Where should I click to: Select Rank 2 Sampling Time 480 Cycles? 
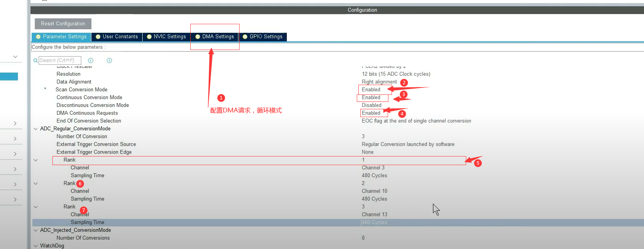click(374, 199)
